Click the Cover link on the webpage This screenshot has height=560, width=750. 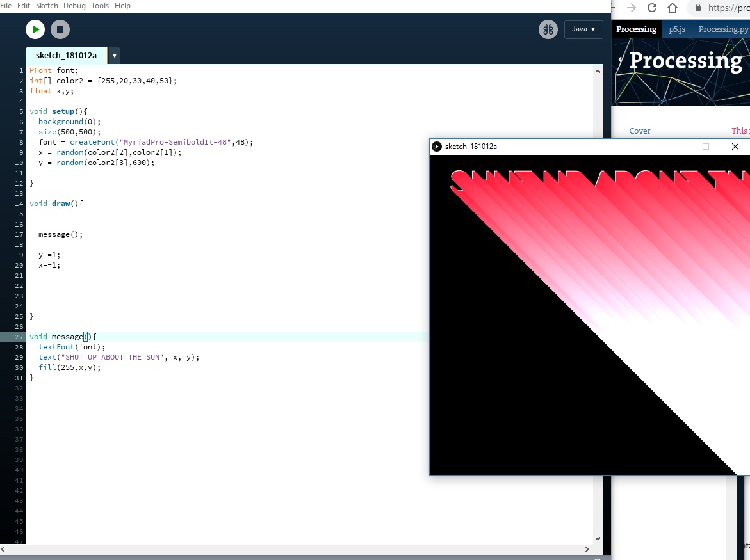640,131
